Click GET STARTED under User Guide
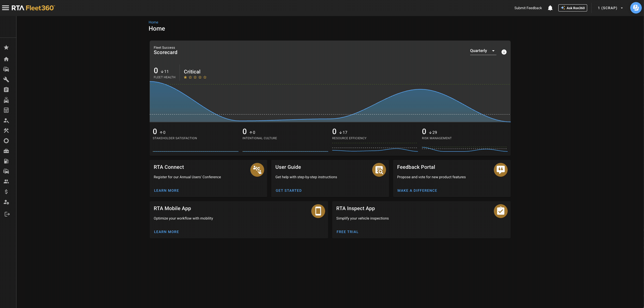Viewport: 644px width, 308px height. click(289, 190)
